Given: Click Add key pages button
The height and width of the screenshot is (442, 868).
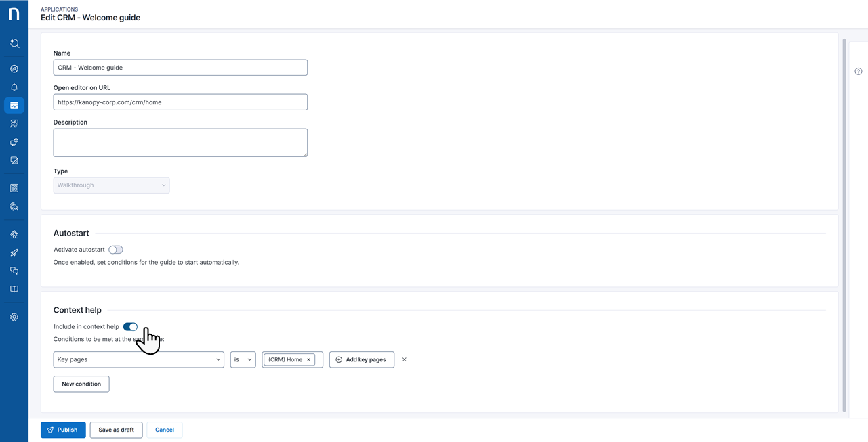Looking at the screenshot, I should point(361,359).
